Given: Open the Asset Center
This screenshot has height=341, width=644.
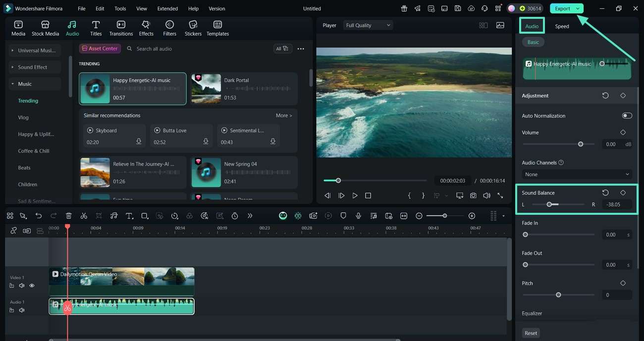Looking at the screenshot, I should (100, 49).
